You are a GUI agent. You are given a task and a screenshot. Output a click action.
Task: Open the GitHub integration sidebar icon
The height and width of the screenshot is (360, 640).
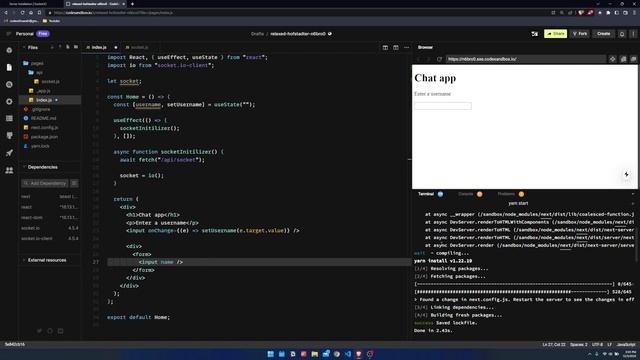pos(9,136)
